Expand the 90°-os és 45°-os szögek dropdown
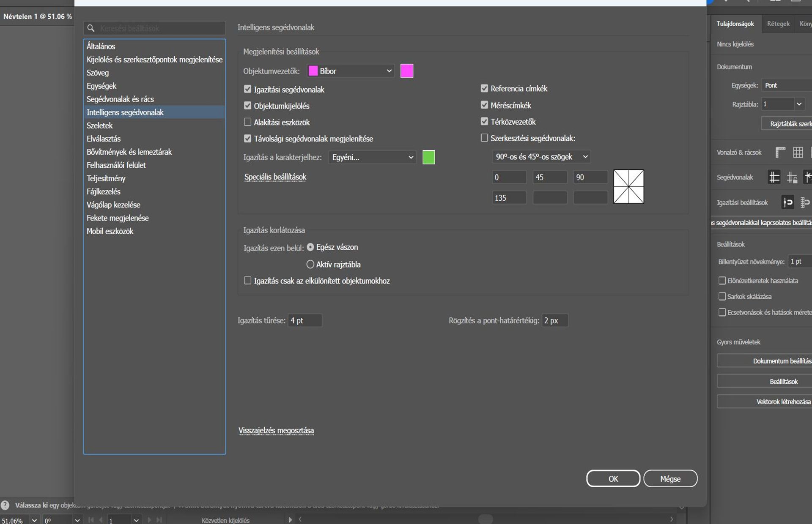812x524 pixels. tap(541, 157)
